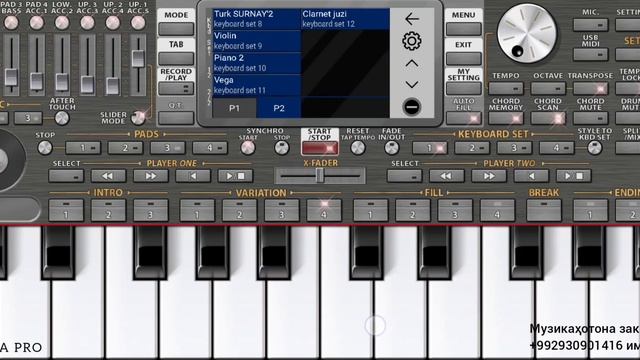Select VARIATION button 4

coord(324,210)
